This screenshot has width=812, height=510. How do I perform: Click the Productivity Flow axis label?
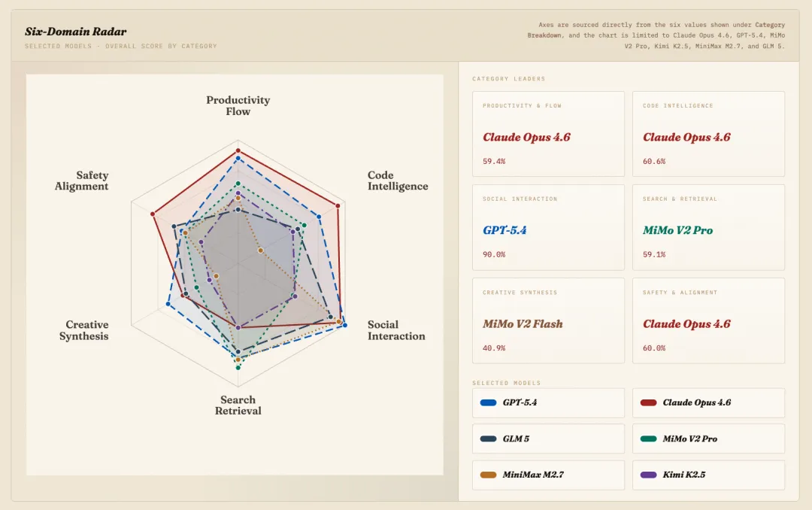pyautogui.click(x=238, y=106)
